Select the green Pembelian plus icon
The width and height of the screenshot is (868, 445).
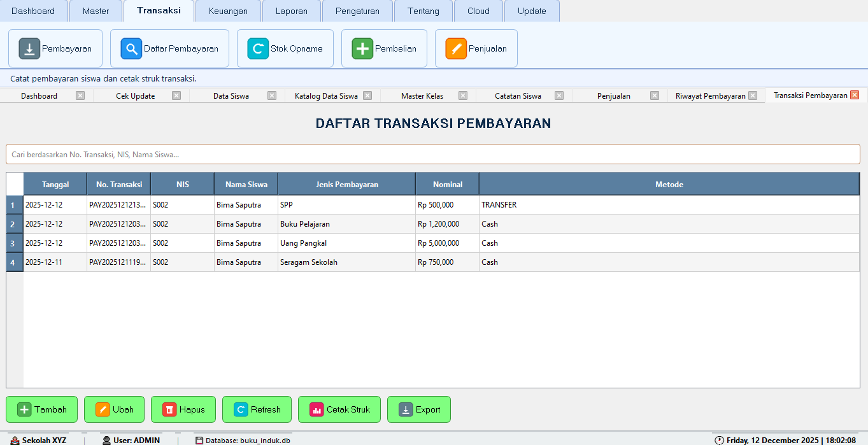click(x=362, y=48)
